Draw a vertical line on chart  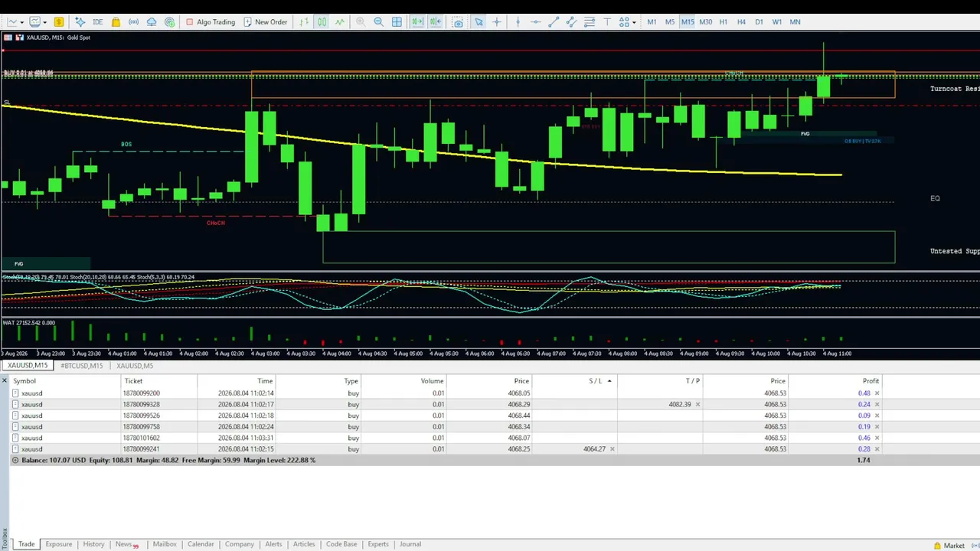518,21
